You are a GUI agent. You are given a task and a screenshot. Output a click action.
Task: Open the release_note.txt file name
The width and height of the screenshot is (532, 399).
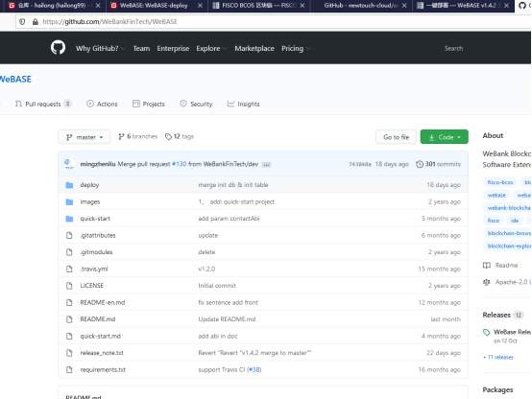(x=102, y=353)
